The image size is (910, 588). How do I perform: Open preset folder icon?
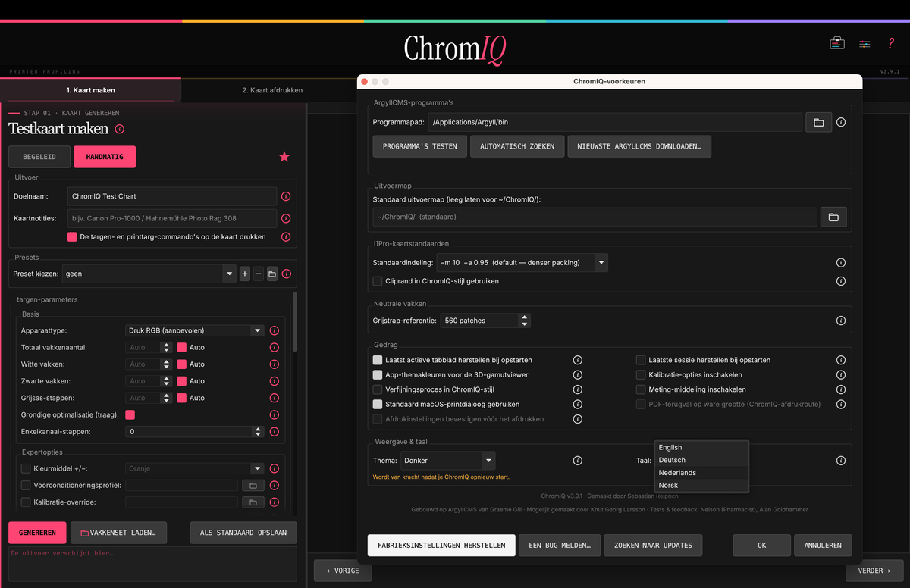click(271, 274)
